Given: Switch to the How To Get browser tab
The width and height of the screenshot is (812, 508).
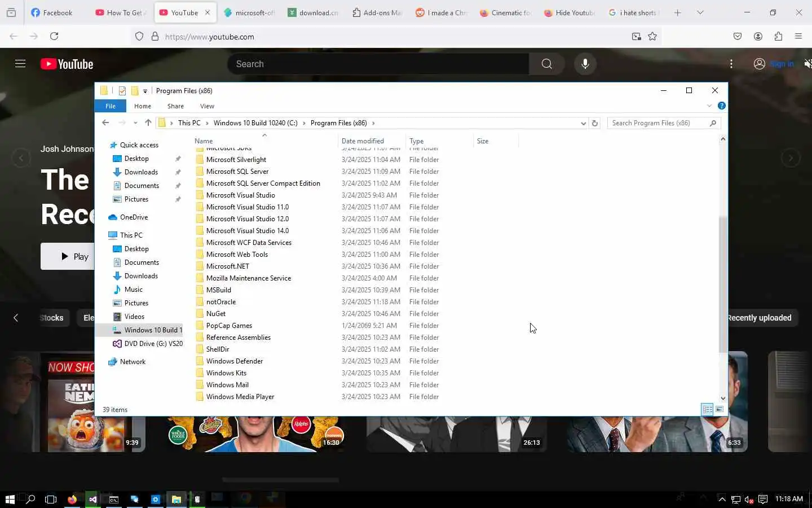Looking at the screenshot, I should point(121,12).
